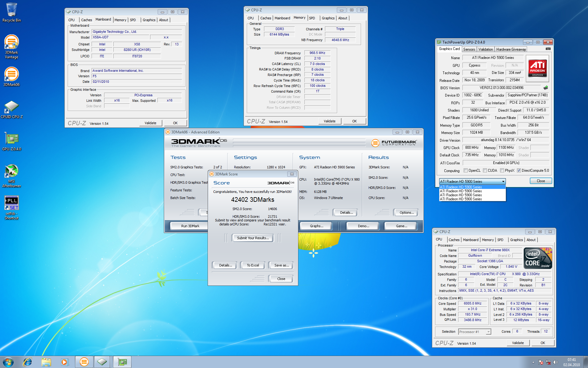Open CPU tab in Memory CPU-Z window
The height and width of the screenshot is (368, 588).
pyautogui.click(x=251, y=18)
